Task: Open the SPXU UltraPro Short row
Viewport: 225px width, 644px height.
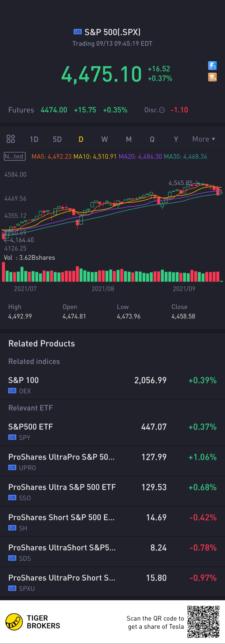Action: 112,582
